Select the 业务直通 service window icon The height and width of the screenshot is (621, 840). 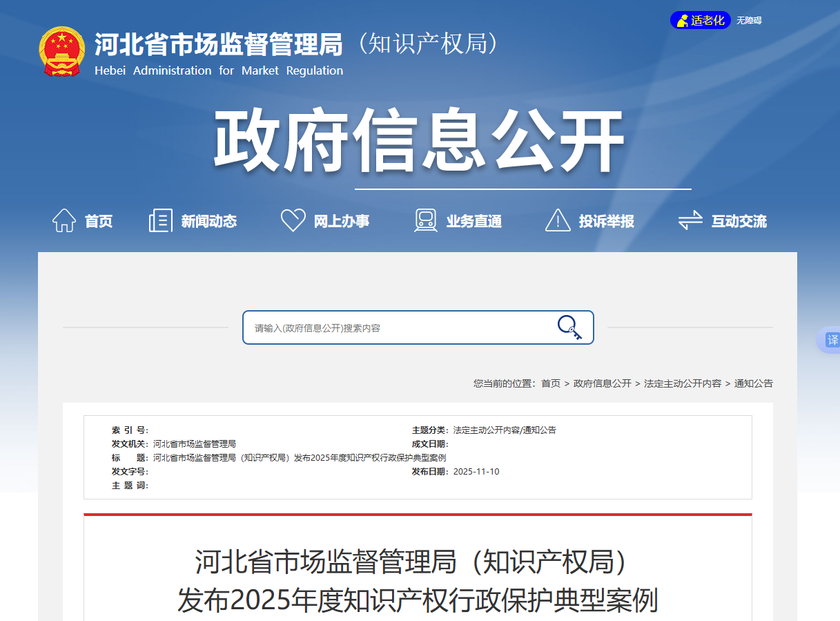coord(425,220)
